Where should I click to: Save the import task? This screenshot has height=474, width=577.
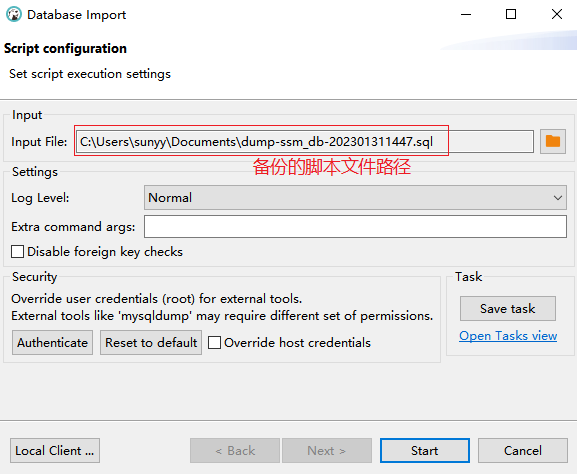click(x=507, y=308)
